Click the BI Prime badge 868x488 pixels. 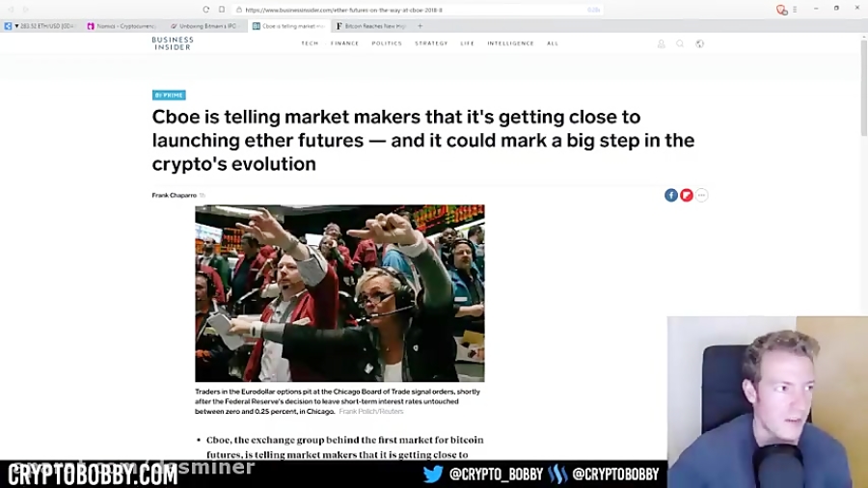pyautogui.click(x=169, y=95)
